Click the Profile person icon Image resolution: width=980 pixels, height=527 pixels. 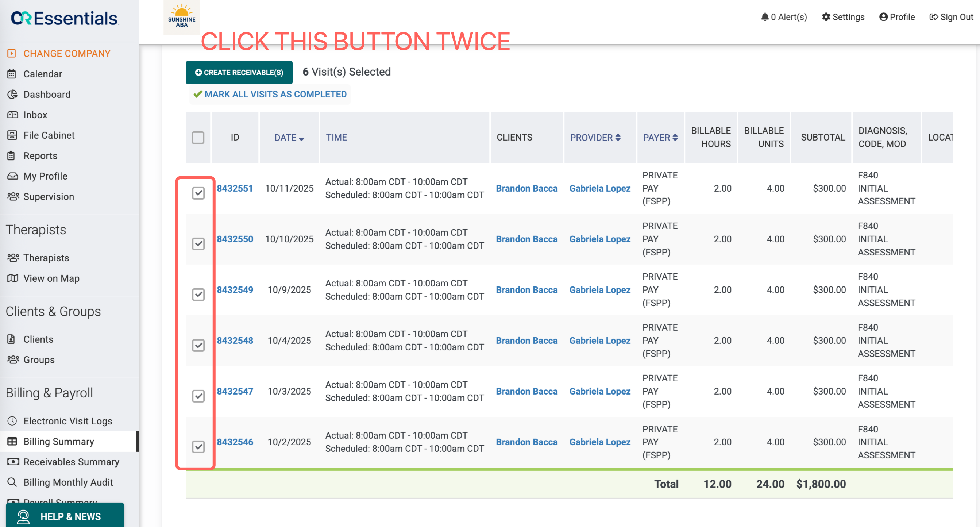point(883,17)
